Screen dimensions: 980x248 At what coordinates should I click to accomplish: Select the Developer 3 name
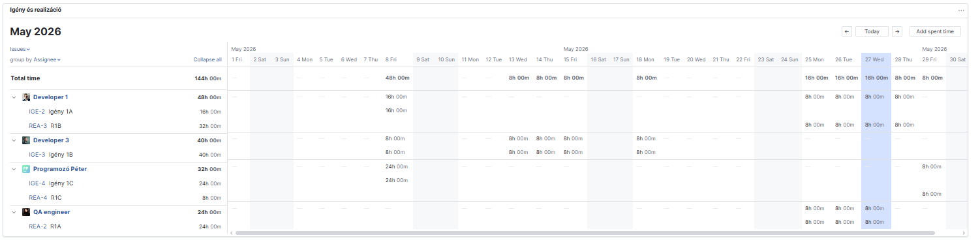coord(51,140)
